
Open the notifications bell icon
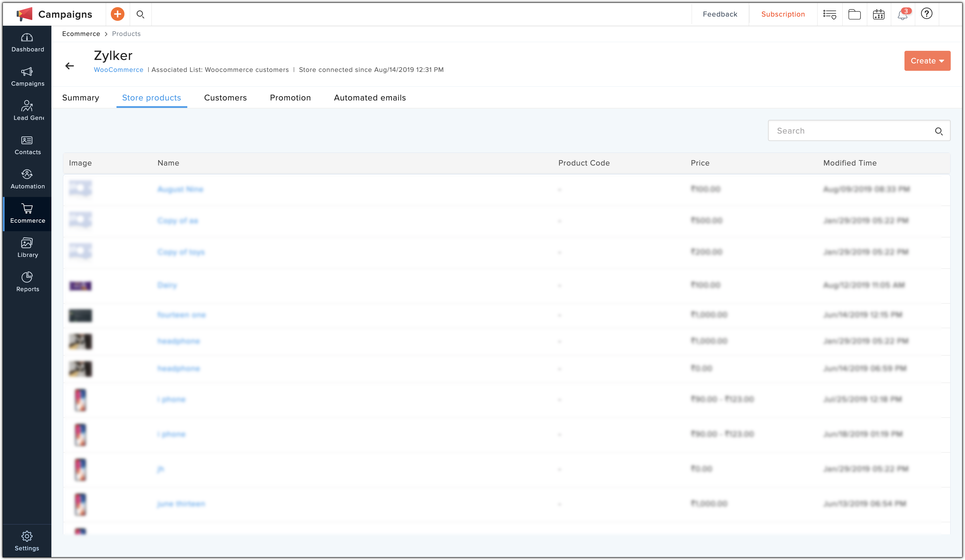[902, 15]
